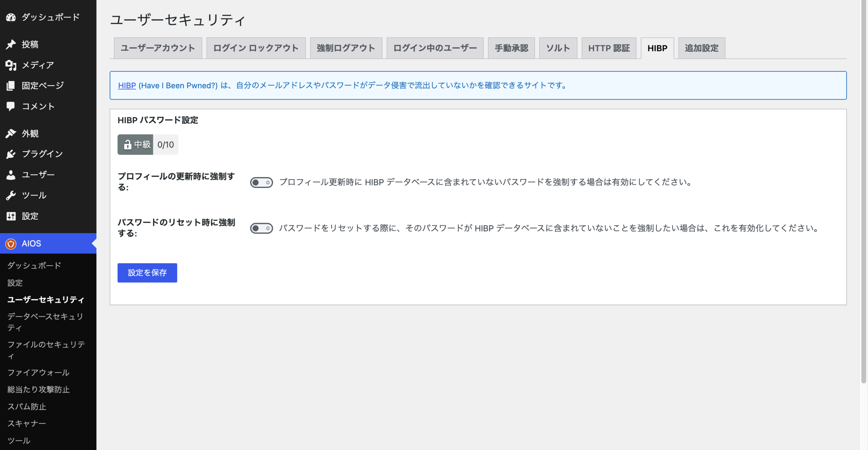Switch to the ユーザーアカウント tab
This screenshot has width=868, height=450.
click(x=158, y=48)
